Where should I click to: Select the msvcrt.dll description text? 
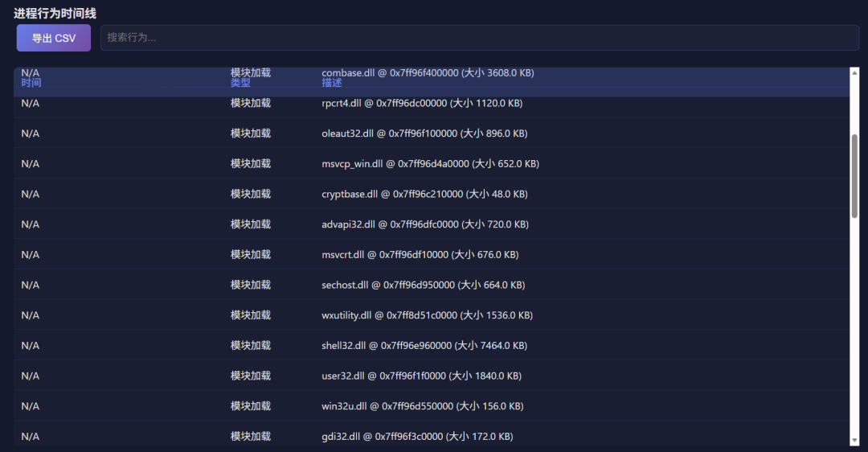click(420, 255)
